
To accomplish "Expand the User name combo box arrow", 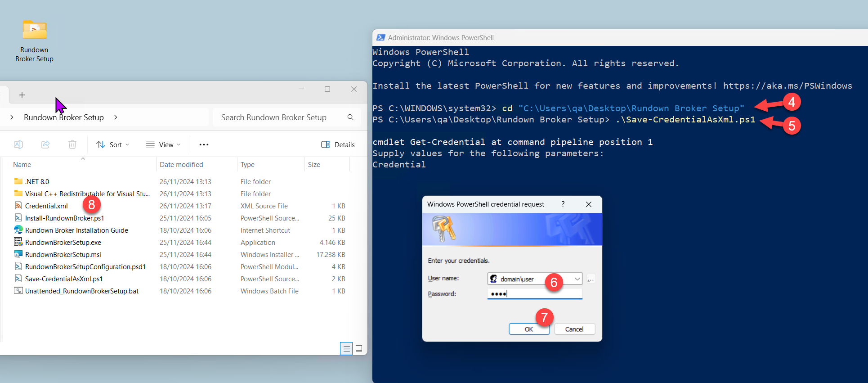I will click(577, 279).
